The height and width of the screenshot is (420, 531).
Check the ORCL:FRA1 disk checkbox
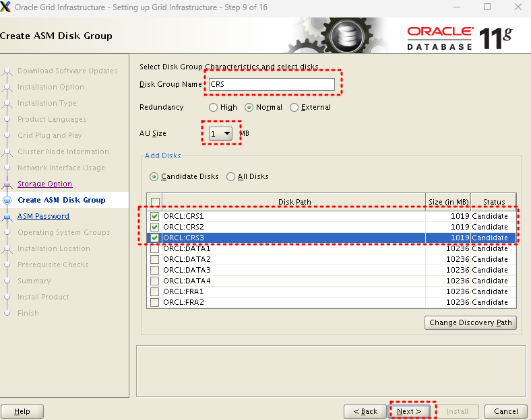click(x=154, y=291)
